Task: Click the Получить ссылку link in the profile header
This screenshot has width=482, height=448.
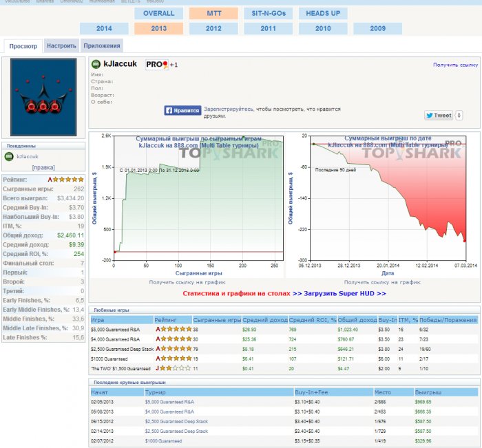Action: pyautogui.click(x=454, y=65)
